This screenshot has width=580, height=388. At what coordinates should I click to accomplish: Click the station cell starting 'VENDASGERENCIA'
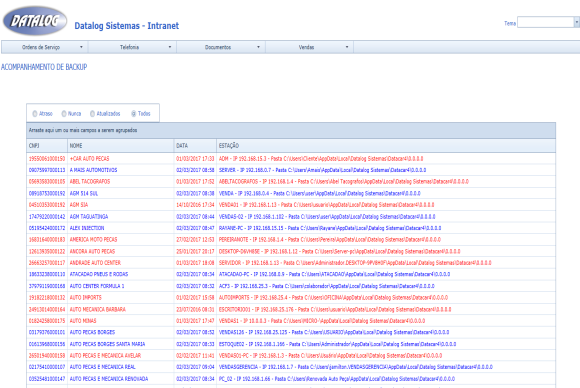click(386, 367)
